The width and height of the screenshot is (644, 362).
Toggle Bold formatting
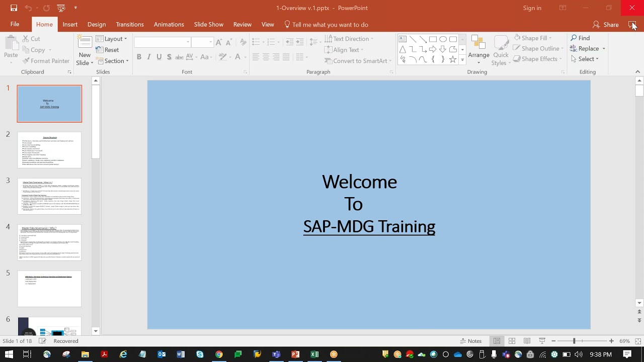(139, 57)
